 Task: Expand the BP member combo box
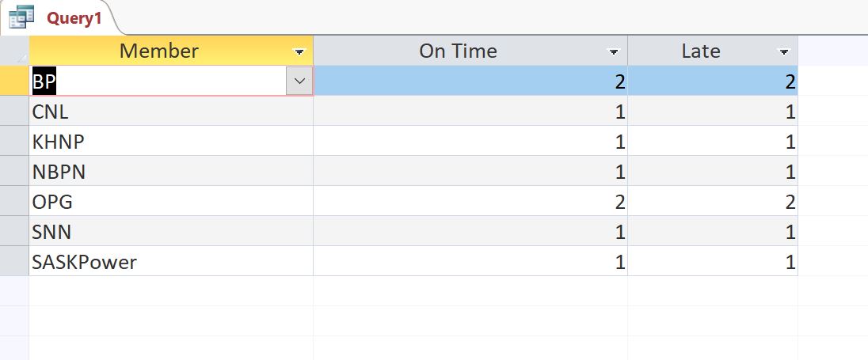(299, 81)
